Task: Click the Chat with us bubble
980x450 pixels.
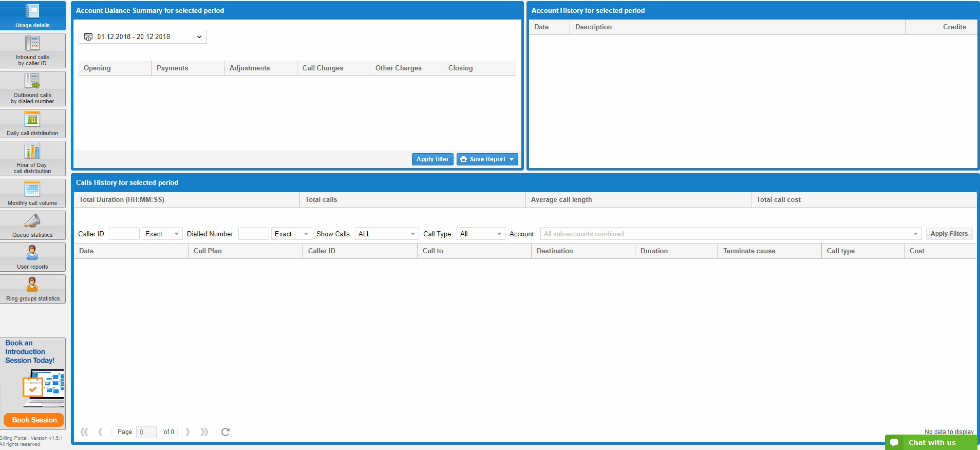Action: tap(931, 442)
